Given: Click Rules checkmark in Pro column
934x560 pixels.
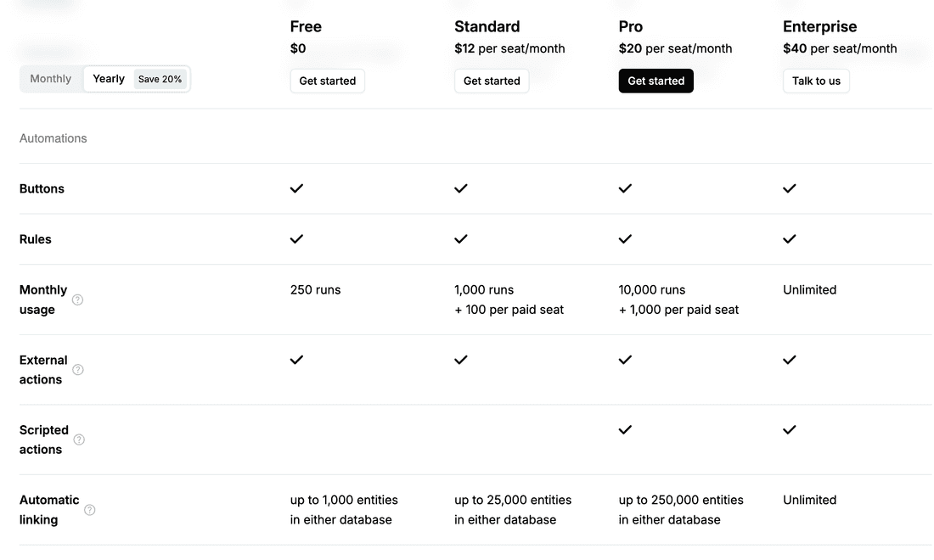Looking at the screenshot, I should pos(625,239).
